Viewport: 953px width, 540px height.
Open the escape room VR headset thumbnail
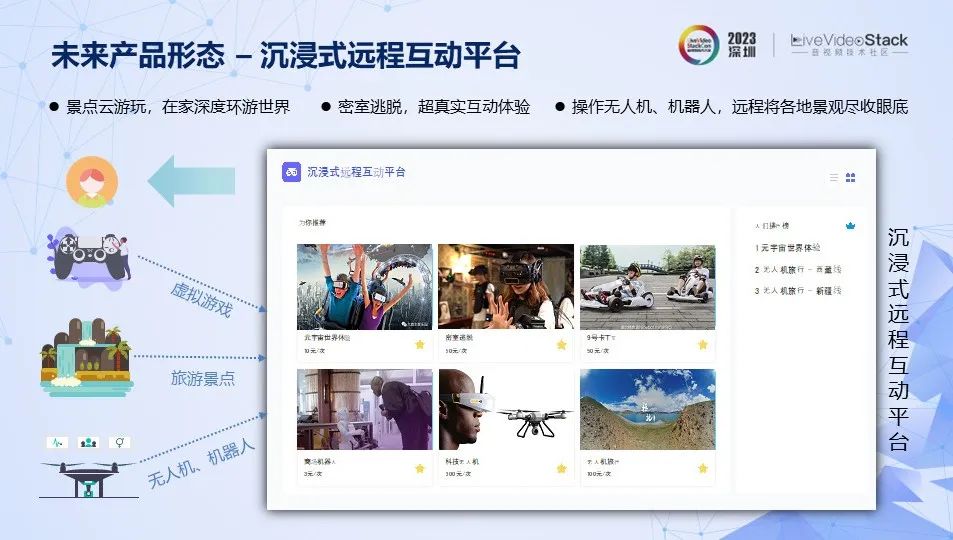pos(506,286)
